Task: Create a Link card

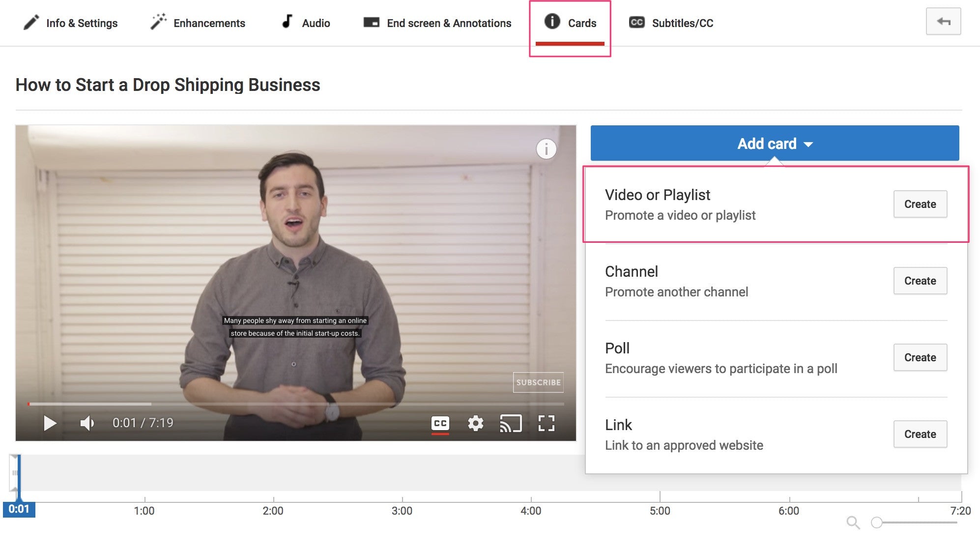Action: (x=920, y=434)
